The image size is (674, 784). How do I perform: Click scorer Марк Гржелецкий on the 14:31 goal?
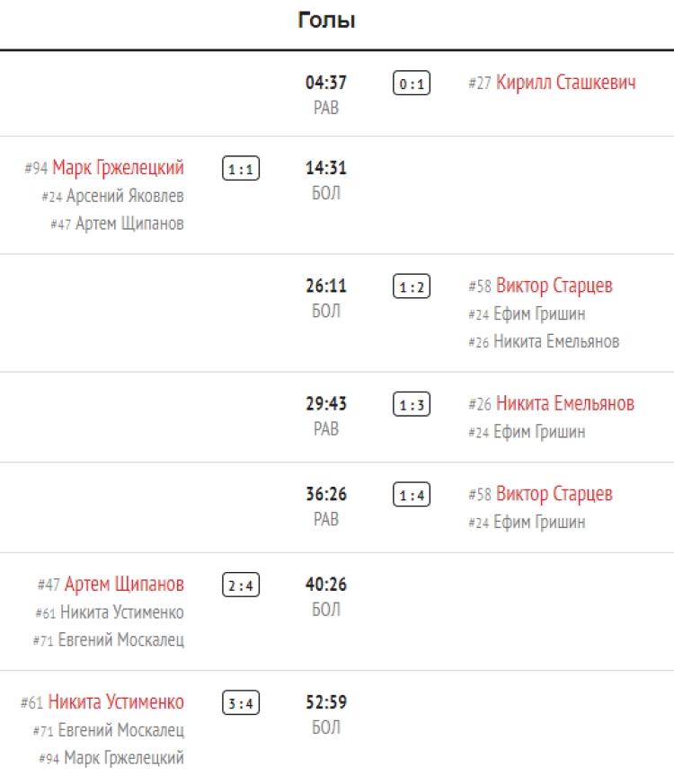(x=118, y=168)
